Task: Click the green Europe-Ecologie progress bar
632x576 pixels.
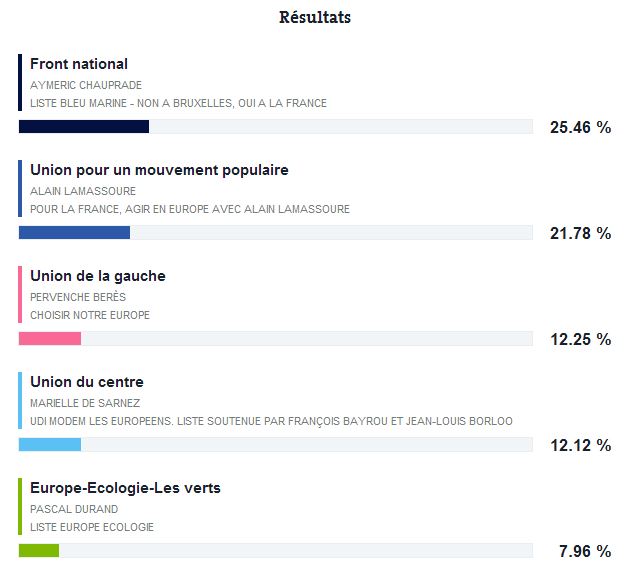Action: click(x=39, y=551)
